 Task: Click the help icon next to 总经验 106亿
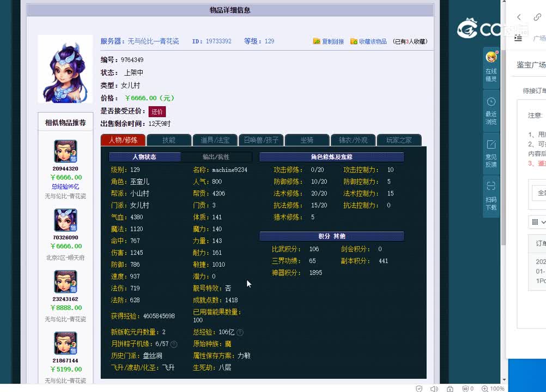[x=240, y=333]
